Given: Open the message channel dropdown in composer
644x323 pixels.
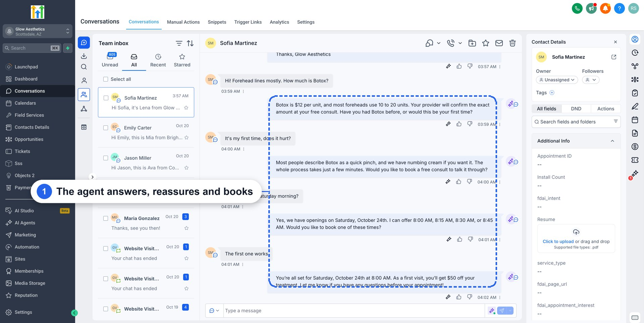Looking at the screenshot, I should [214, 311].
